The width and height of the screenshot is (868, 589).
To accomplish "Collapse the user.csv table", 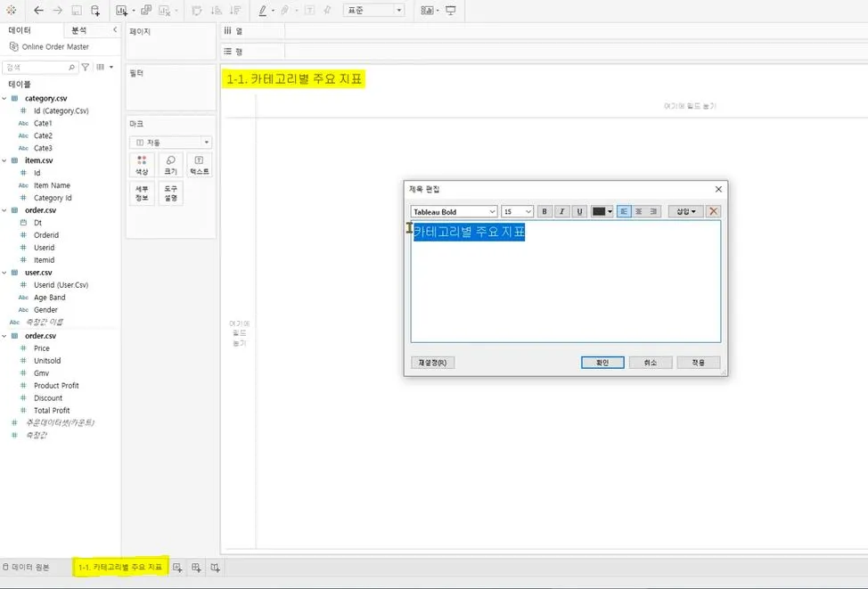I will click(x=4, y=273).
